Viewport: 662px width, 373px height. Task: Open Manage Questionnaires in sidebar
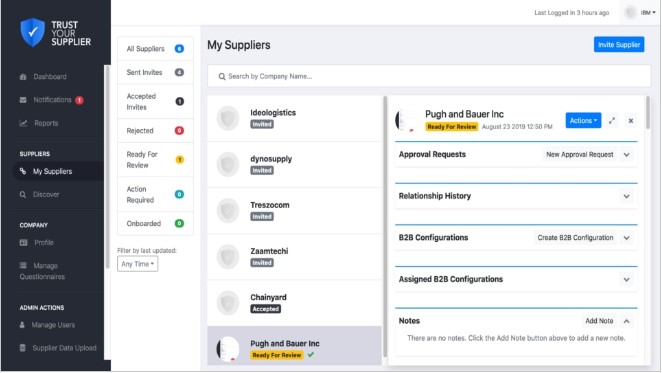pos(42,271)
